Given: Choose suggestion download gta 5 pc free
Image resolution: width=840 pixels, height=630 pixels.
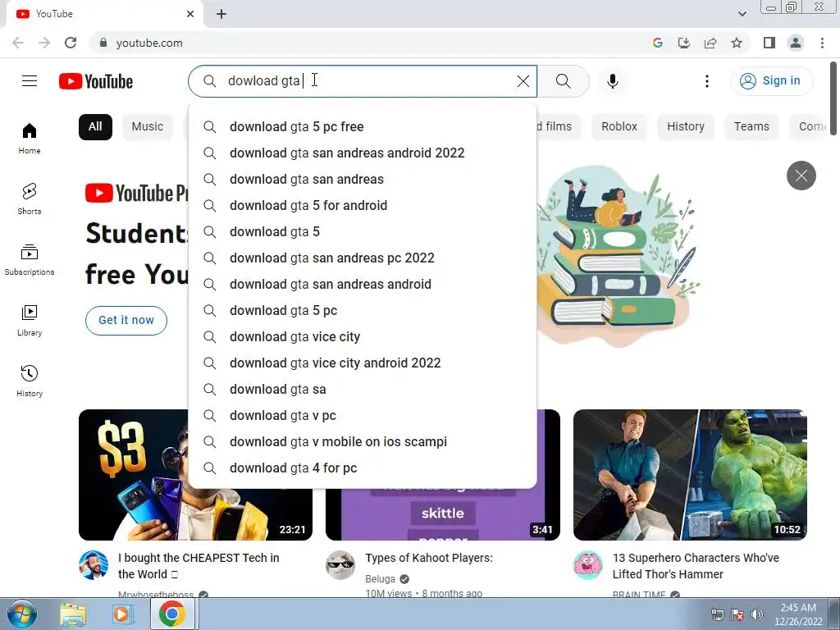Looking at the screenshot, I should [363, 127].
